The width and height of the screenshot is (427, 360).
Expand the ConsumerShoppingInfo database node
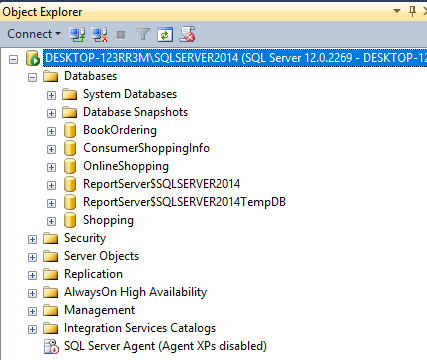tap(51, 150)
